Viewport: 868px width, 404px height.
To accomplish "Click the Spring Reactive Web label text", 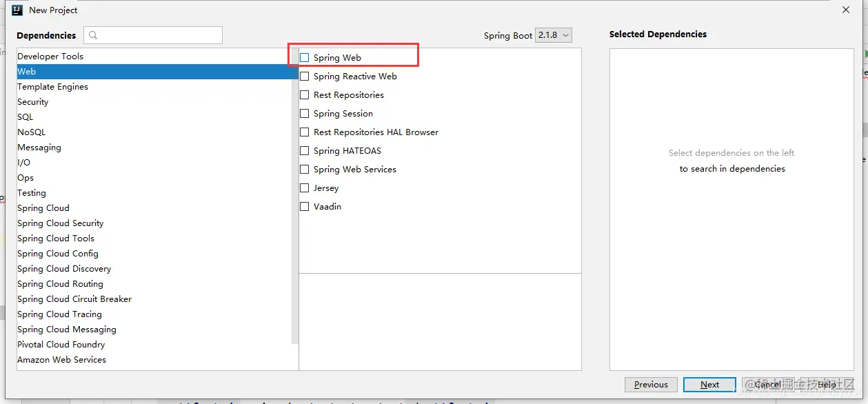I will [355, 77].
